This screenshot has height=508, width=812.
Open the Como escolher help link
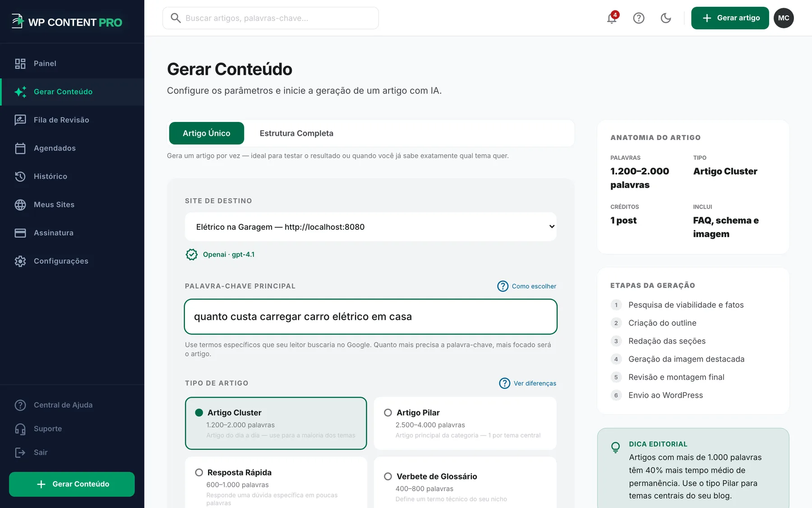pyautogui.click(x=526, y=286)
